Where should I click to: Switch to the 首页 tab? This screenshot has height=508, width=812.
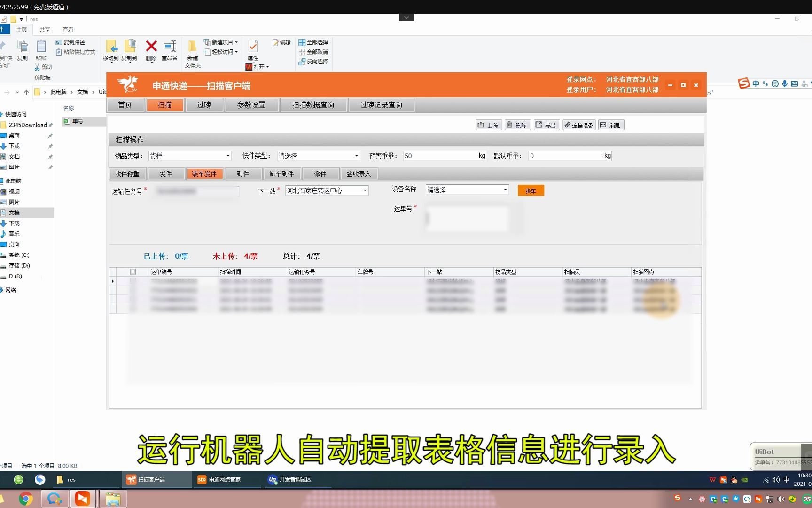[125, 105]
